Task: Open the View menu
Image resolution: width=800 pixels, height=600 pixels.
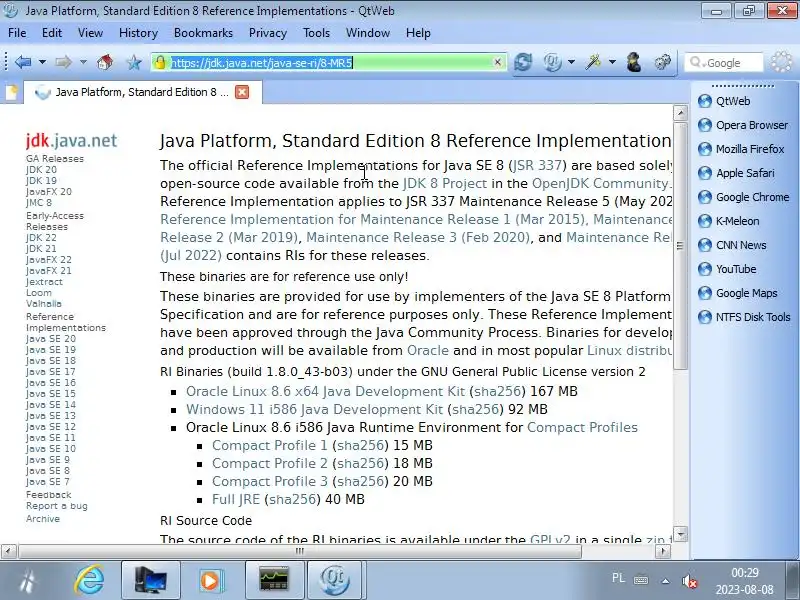Action: 90,33
